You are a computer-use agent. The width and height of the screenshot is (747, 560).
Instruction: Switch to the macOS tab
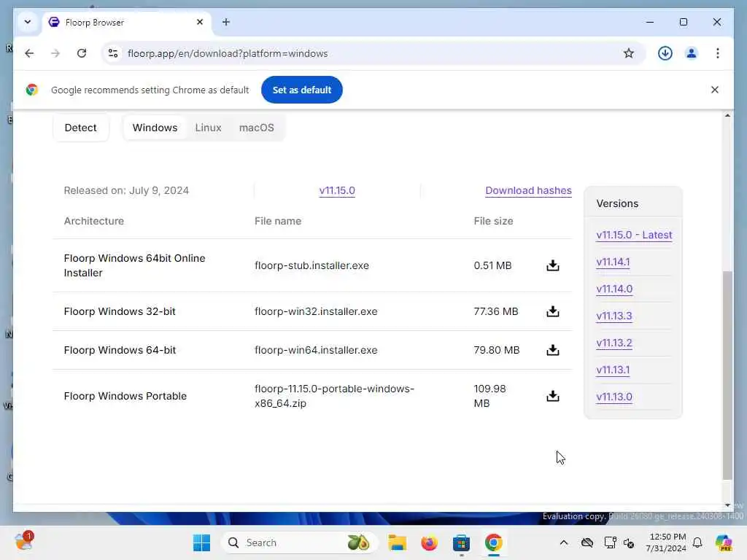tap(256, 128)
